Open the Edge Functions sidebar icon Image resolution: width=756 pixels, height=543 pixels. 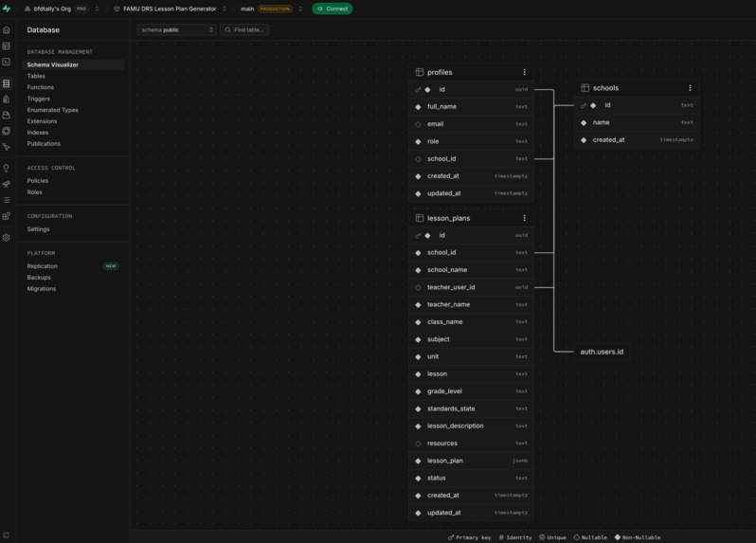click(7, 131)
